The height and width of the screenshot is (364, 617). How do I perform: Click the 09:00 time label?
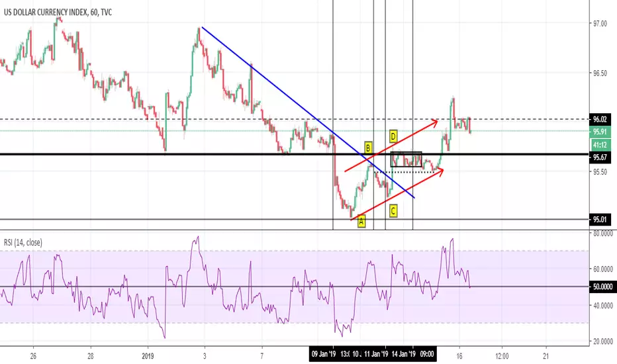[x=426, y=354]
